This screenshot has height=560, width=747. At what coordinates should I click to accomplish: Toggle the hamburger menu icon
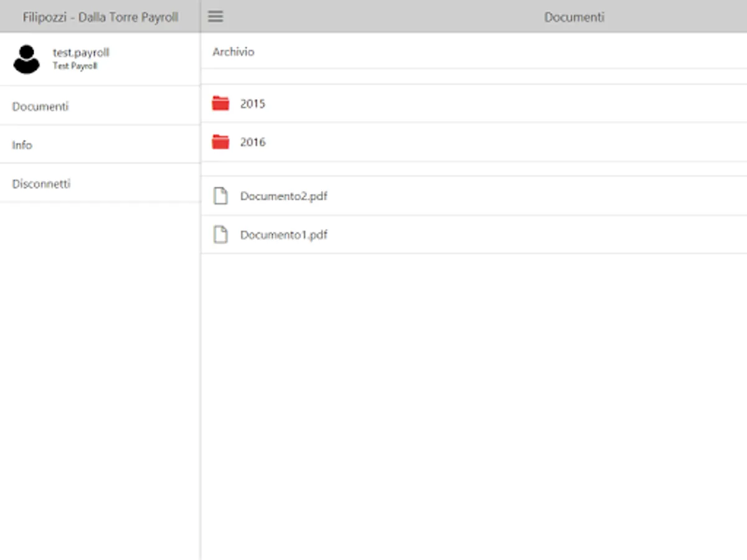[x=215, y=17]
